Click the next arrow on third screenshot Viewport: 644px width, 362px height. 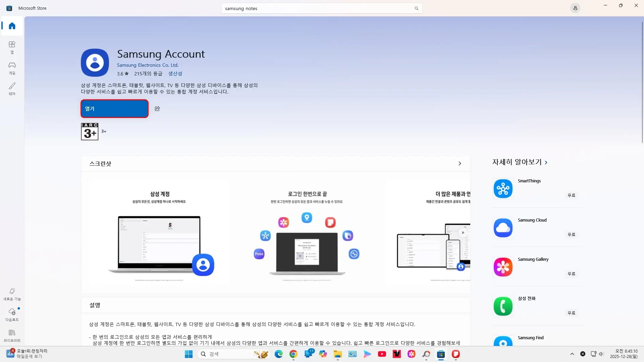(x=463, y=233)
